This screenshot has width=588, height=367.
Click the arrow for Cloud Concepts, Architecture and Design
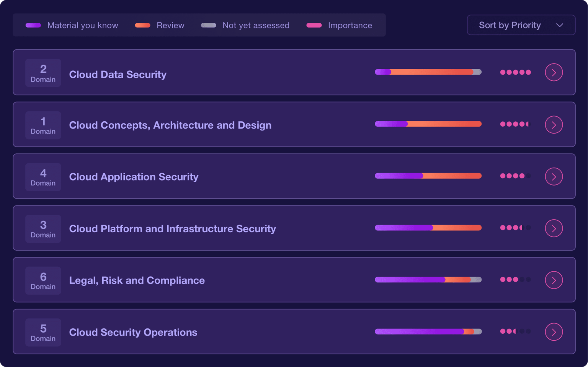pos(554,124)
